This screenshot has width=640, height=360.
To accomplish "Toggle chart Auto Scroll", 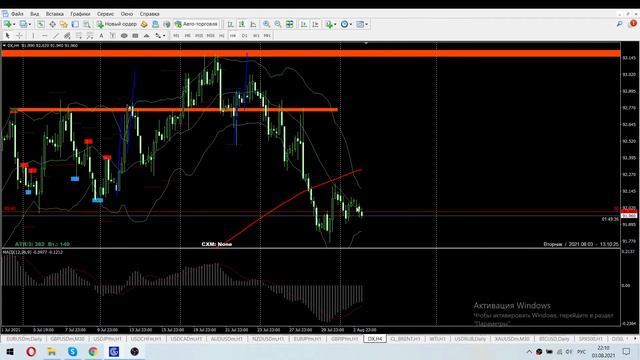I will [x=304, y=24].
